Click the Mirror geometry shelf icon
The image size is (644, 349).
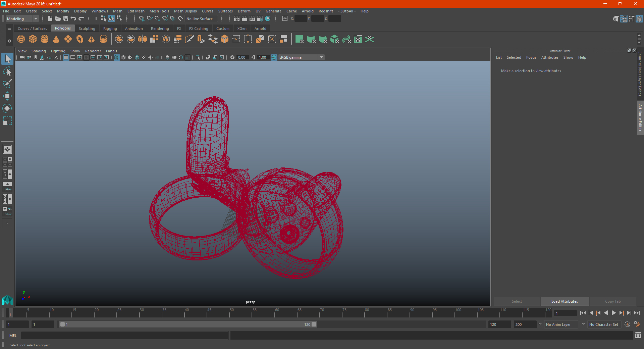pos(143,39)
